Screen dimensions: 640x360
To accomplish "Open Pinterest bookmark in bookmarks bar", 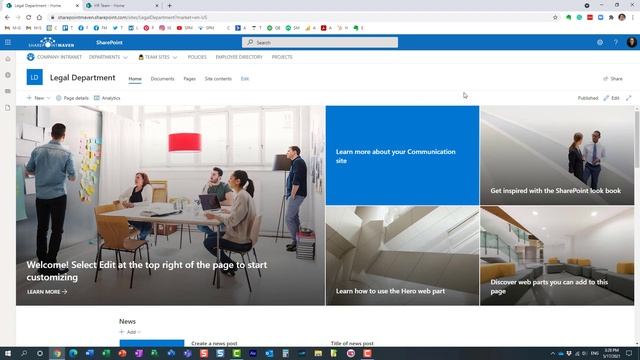I will (x=149, y=28).
